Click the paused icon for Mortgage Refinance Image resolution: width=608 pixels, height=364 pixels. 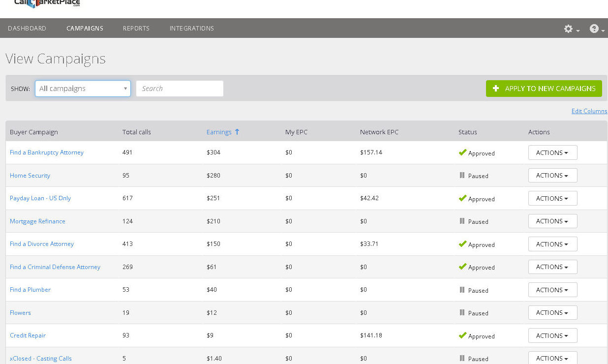click(x=462, y=221)
